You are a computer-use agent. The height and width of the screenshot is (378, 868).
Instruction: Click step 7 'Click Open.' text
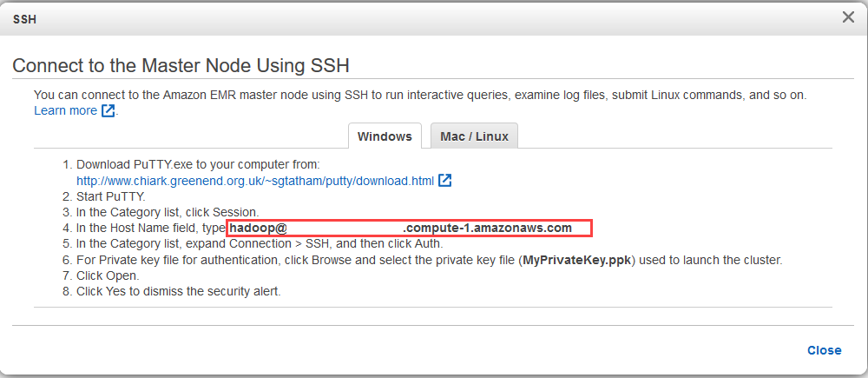108,275
